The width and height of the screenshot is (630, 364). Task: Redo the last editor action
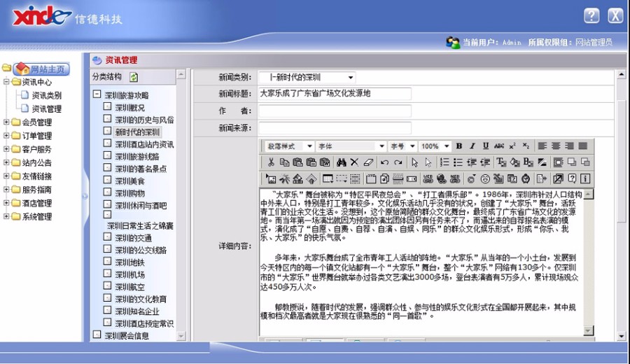(x=398, y=162)
